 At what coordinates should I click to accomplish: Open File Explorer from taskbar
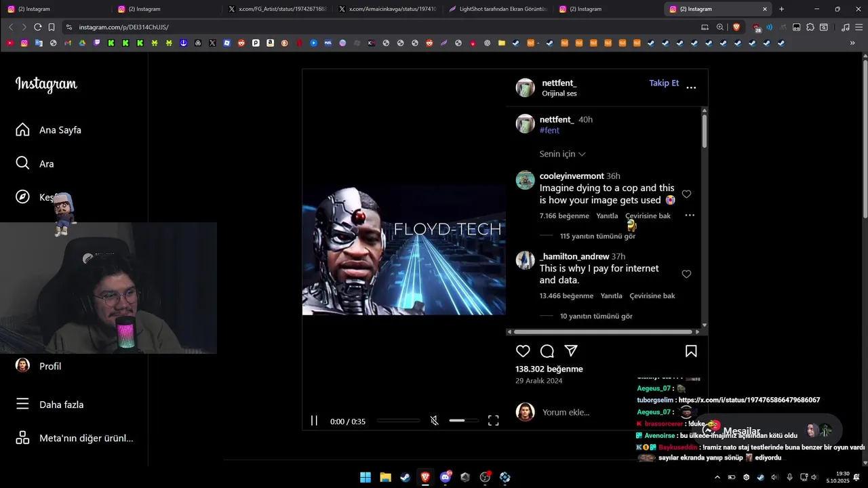point(385,477)
